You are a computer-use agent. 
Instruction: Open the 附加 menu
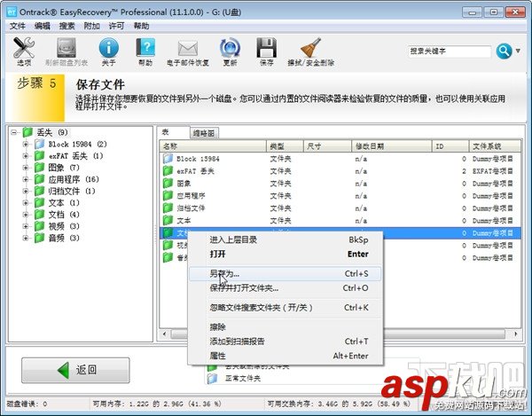tap(91, 26)
